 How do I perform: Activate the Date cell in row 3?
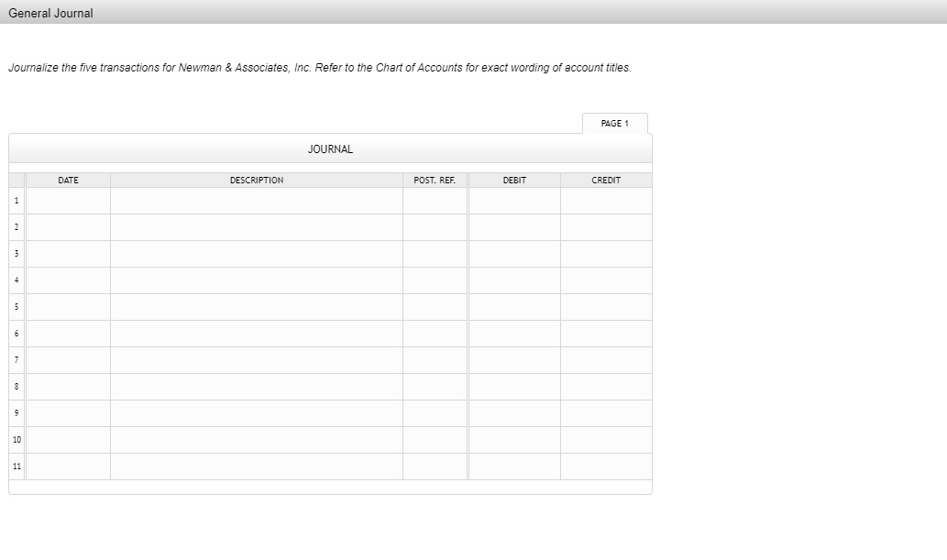coord(68,254)
